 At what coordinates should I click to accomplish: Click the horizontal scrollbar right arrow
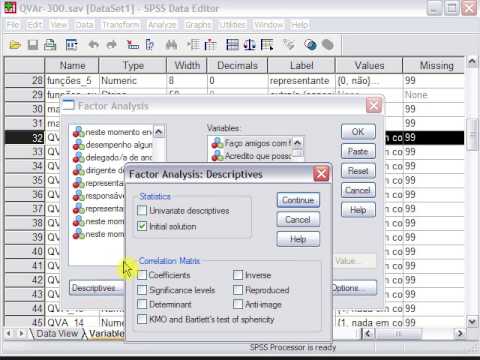(x=460, y=333)
